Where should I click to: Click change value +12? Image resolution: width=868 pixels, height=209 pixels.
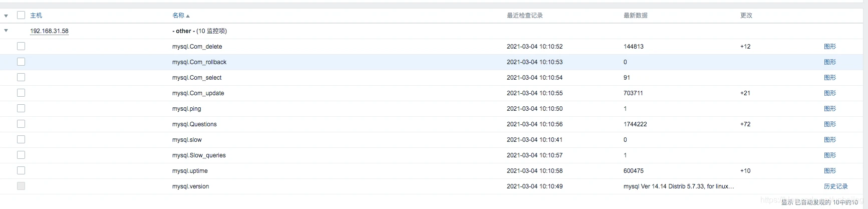(x=745, y=47)
